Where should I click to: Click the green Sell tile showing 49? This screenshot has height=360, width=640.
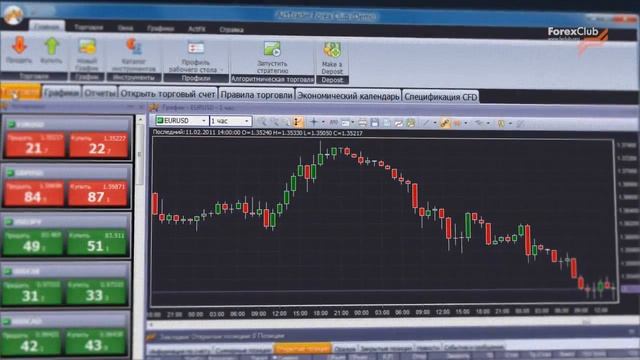pos(33,242)
